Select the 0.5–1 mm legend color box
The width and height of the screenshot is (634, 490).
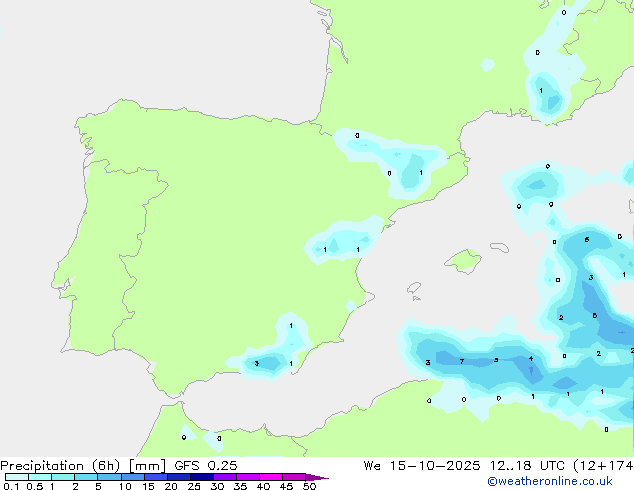pos(40,477)
